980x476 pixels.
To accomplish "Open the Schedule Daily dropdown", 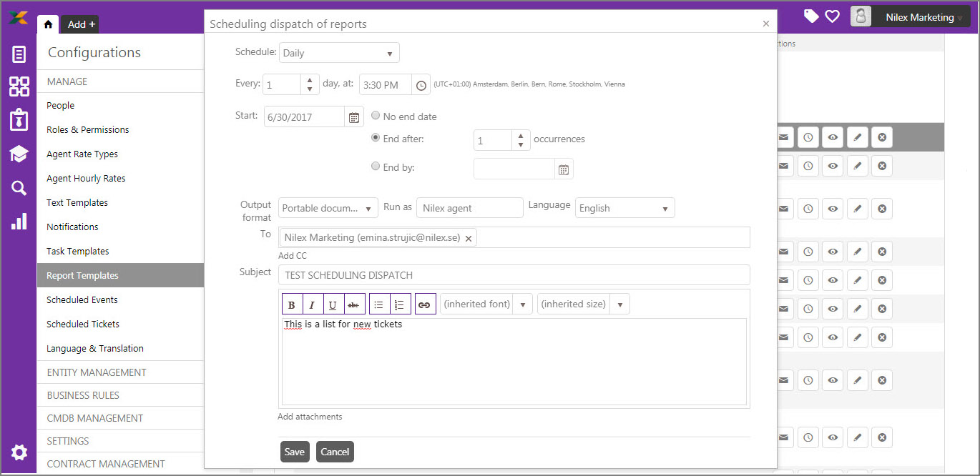I will (x=339, y=53).
